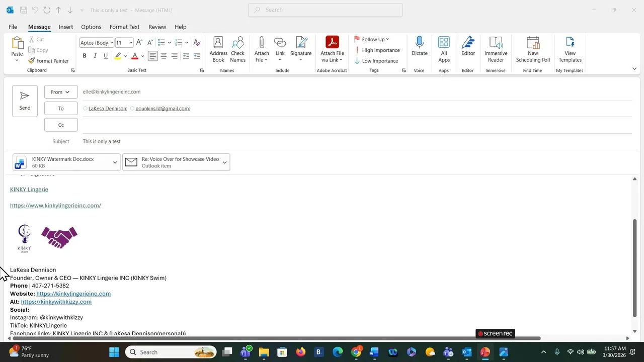Open View Templates
This screenshot has width=644, height=362.
(x=570, y=49)
